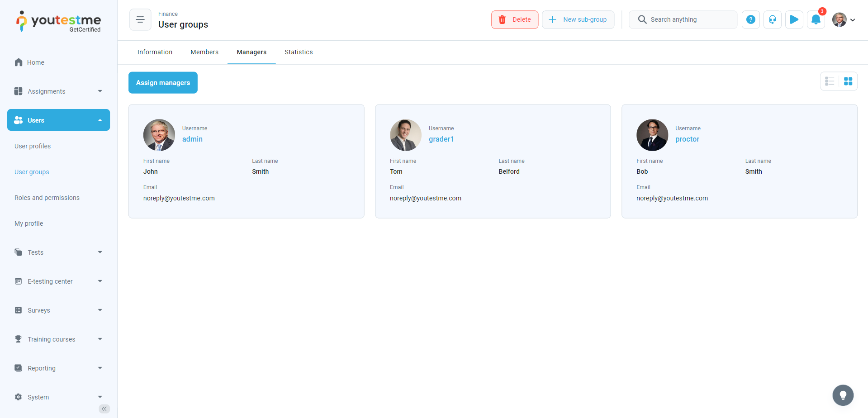
Task: Click the youtestme logo
Action: pyautogui.click(x=59, y=21)
